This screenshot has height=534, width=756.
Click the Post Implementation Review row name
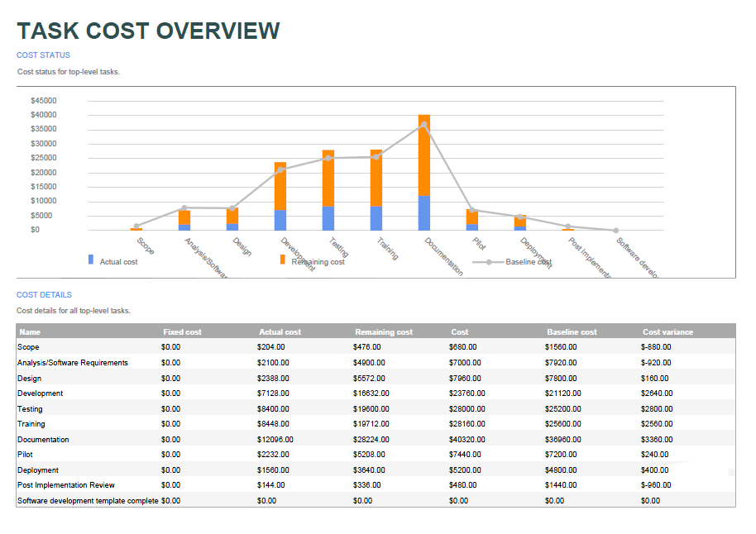point(66,485)
